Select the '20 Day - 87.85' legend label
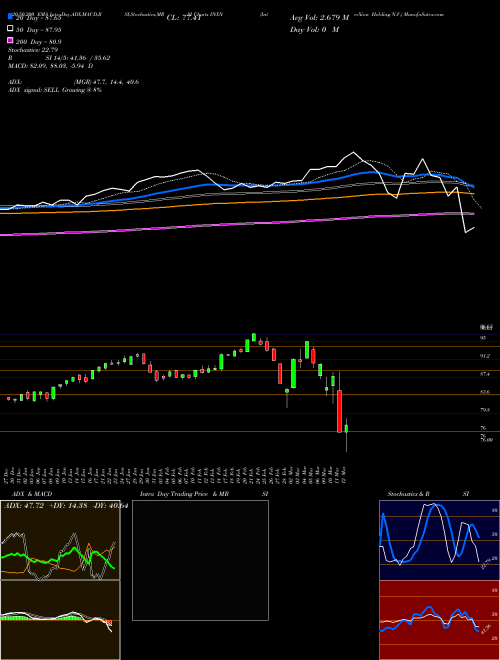The height and width of the screenshot is (660, 500). [x=38, y=18]
